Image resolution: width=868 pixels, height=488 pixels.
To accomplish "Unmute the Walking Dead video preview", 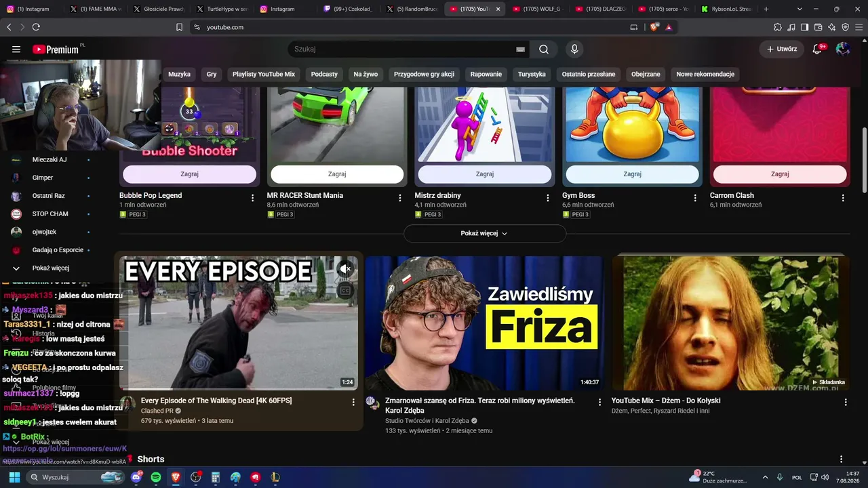I will [x=345, y=269].
